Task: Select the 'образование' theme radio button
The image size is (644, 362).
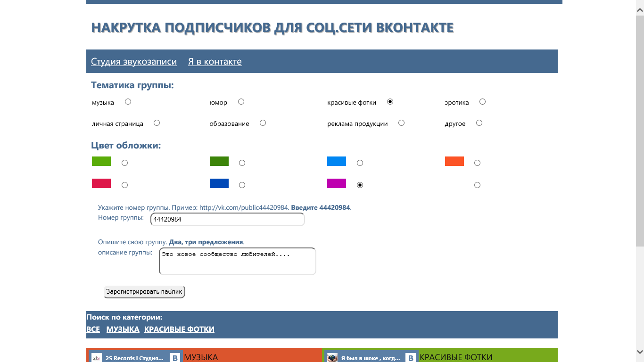Action: pos(263,123)
